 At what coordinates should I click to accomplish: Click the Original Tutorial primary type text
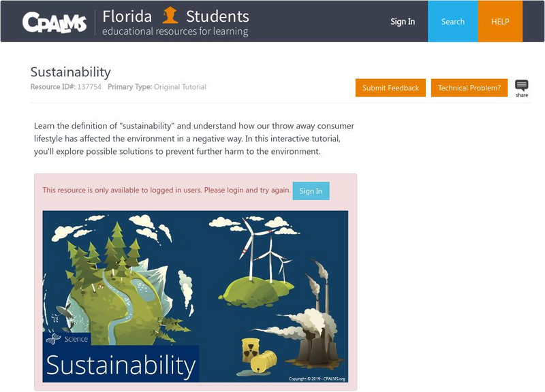point(180,87)
